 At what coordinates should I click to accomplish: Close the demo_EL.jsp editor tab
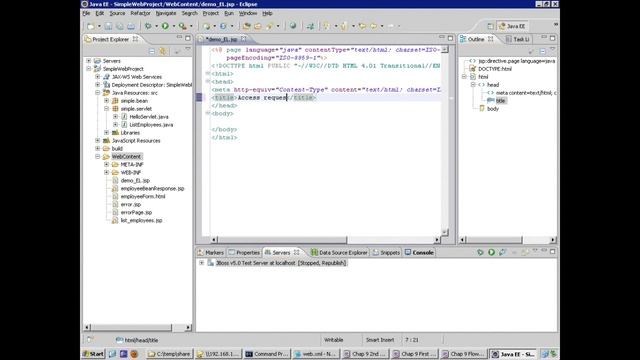(244, 39)
